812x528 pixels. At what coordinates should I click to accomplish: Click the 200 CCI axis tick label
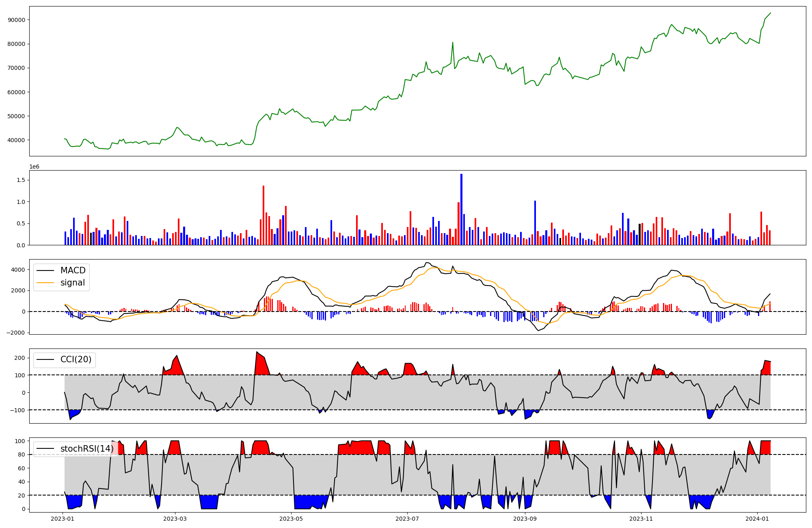tap(20, 358)
